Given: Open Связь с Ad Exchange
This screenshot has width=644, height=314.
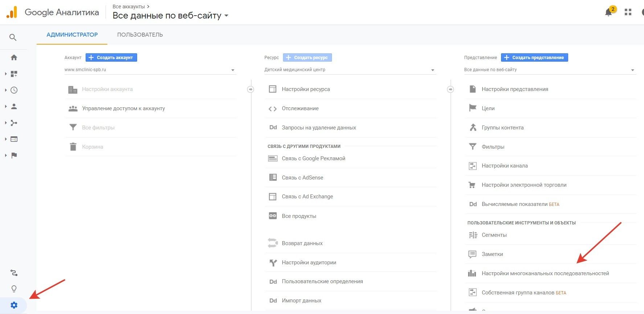Looking at the screenshot, I should (x=307, y=197).
